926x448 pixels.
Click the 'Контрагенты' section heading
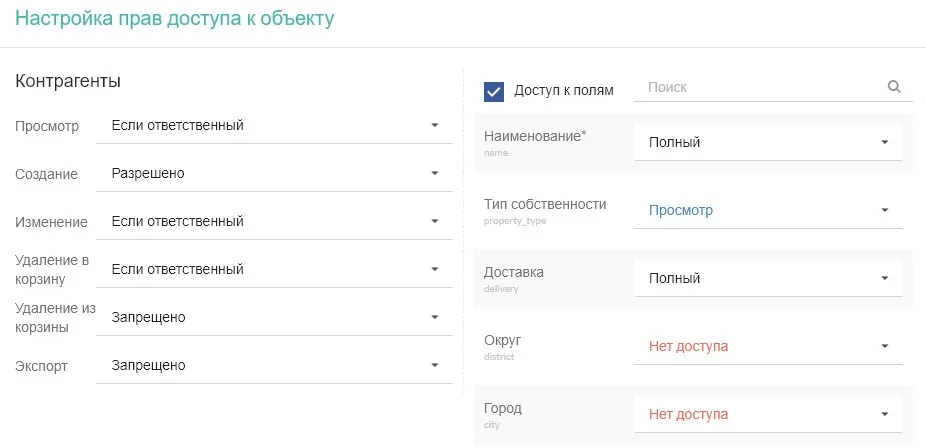coord(68,81)
